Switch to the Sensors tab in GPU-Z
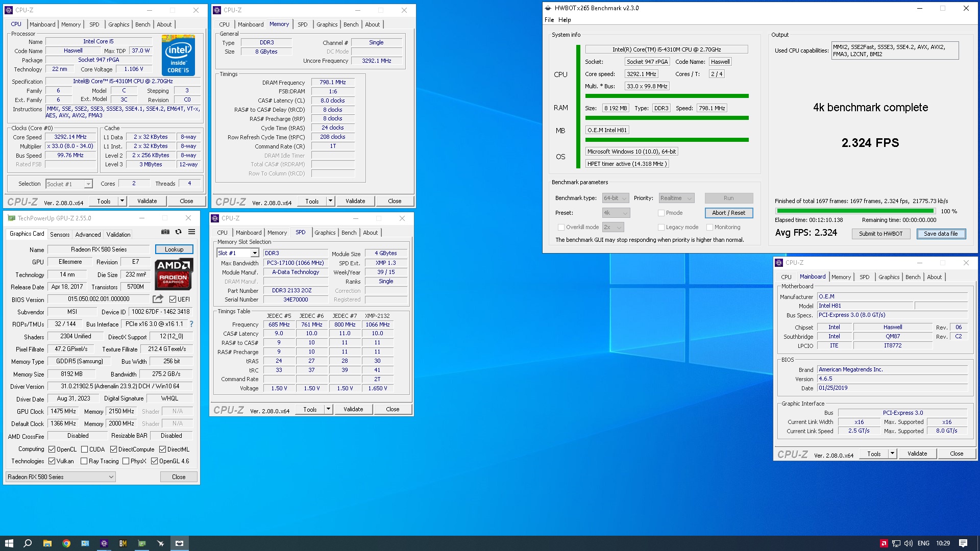 (x=60, y=235)
